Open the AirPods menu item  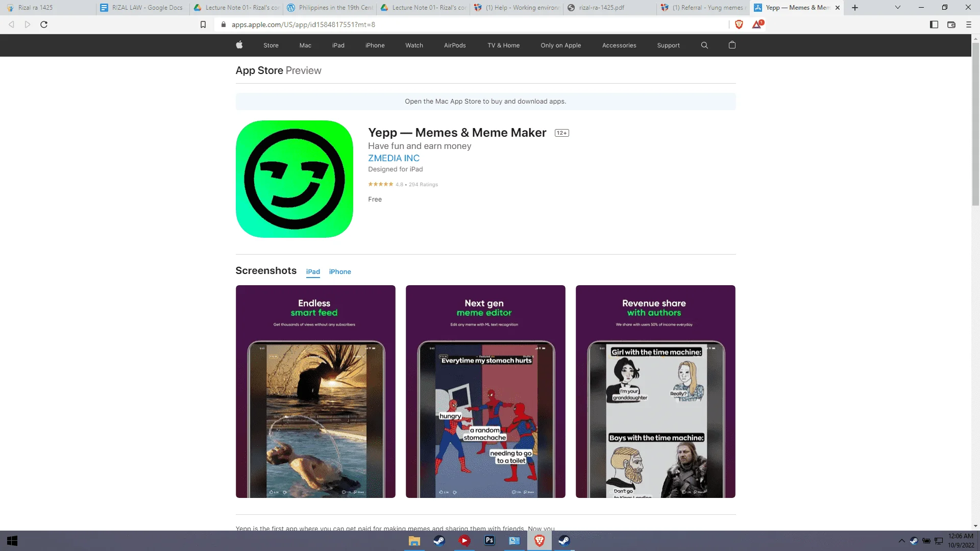(x=455, y=45)
